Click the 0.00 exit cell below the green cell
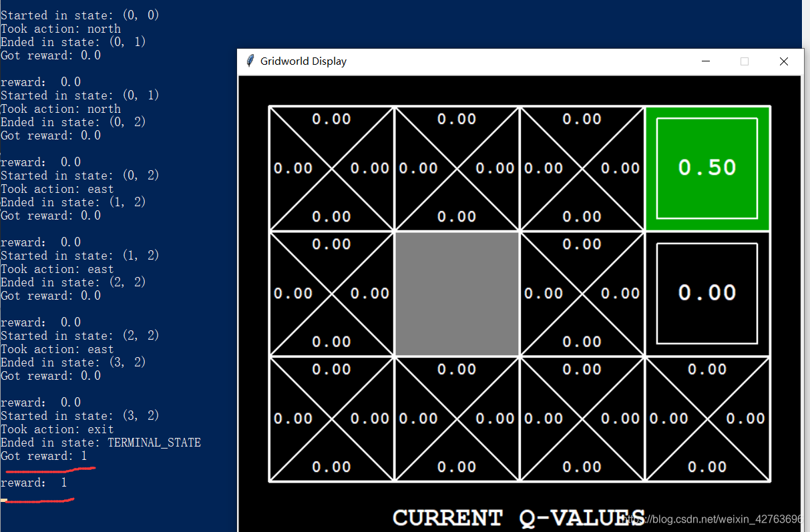This screenshot has width=810, height=532. tap(707, 293)
